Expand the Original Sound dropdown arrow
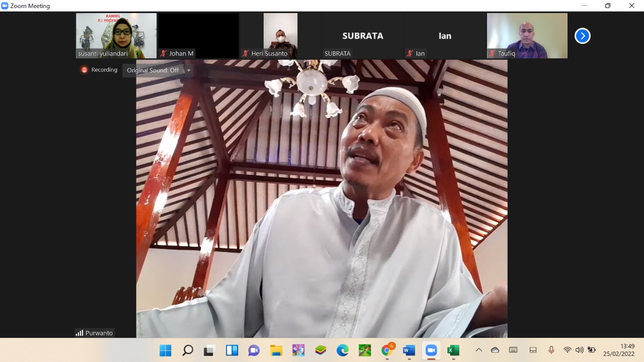Viewport: 644px width, 362px height. pyautogui.click(x=189, y=70)
